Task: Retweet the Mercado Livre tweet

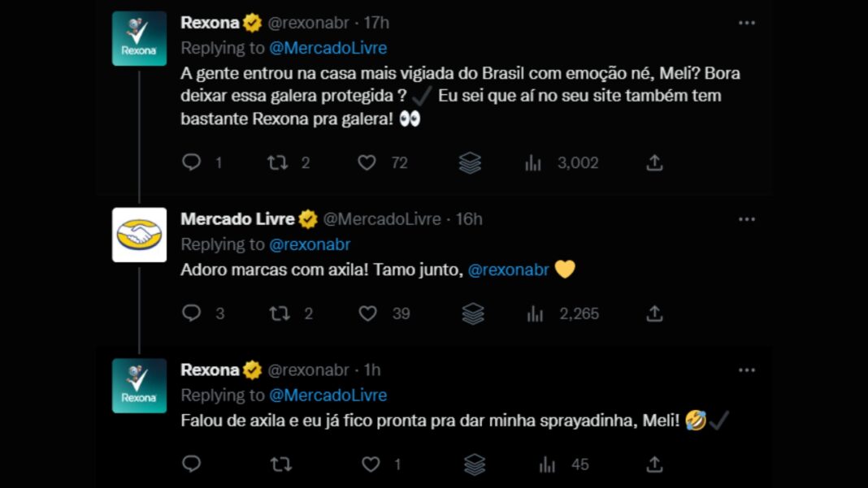Action: click(x=280, y=313)
